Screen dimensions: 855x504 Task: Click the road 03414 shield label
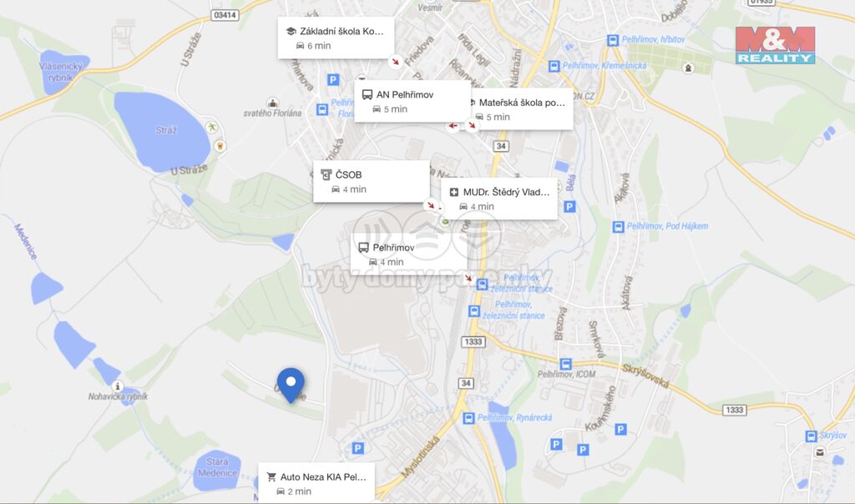(x=225, y=15)
